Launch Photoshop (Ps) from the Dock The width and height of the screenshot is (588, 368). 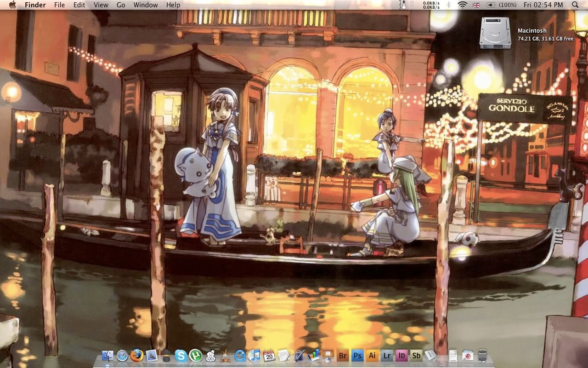pyautogui.click(x=357, y=356)
